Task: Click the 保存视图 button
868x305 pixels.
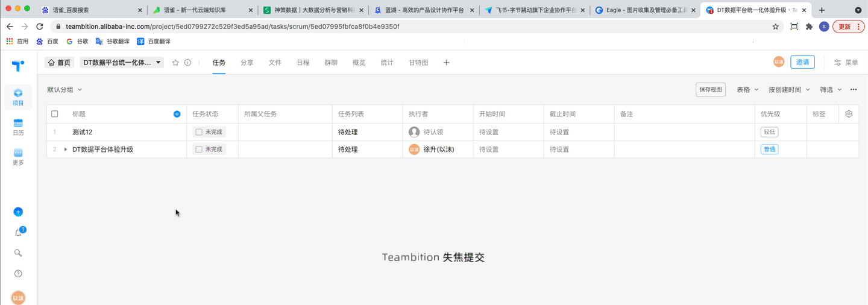Action: click(x=710, y=90)
